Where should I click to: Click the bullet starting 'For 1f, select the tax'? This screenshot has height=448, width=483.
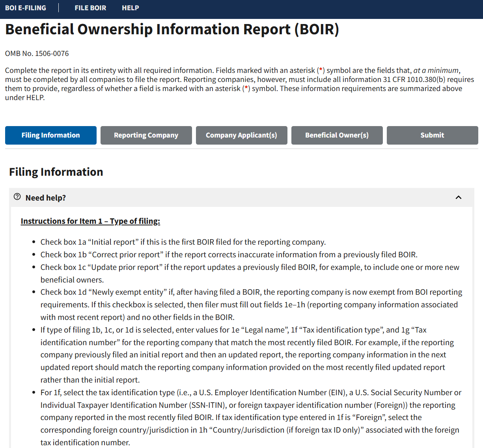click(x=251, y=417)
